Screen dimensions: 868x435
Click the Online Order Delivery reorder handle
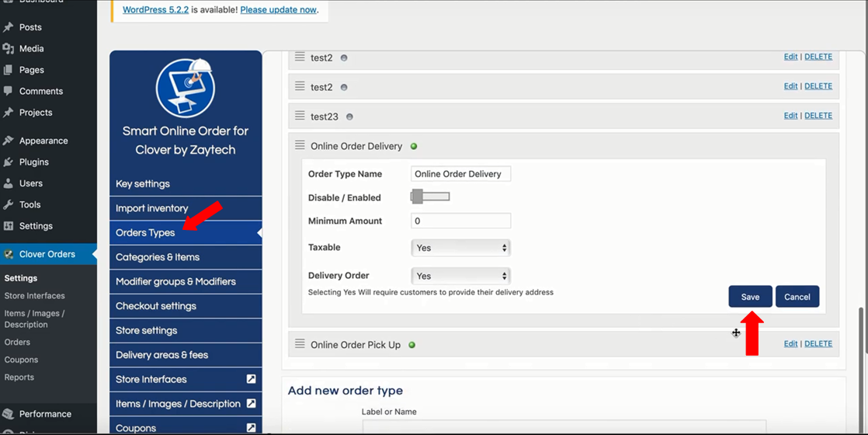click(x=300, y=144)
